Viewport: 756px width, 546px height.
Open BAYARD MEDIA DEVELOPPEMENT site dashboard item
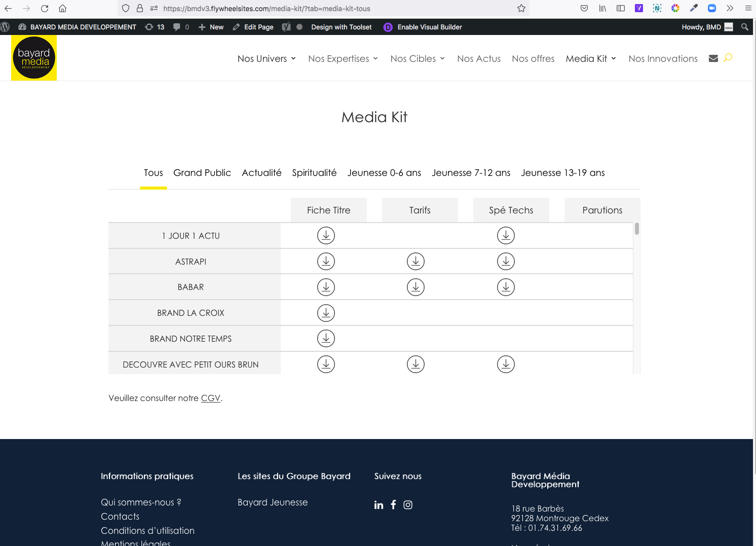(77, 27)
